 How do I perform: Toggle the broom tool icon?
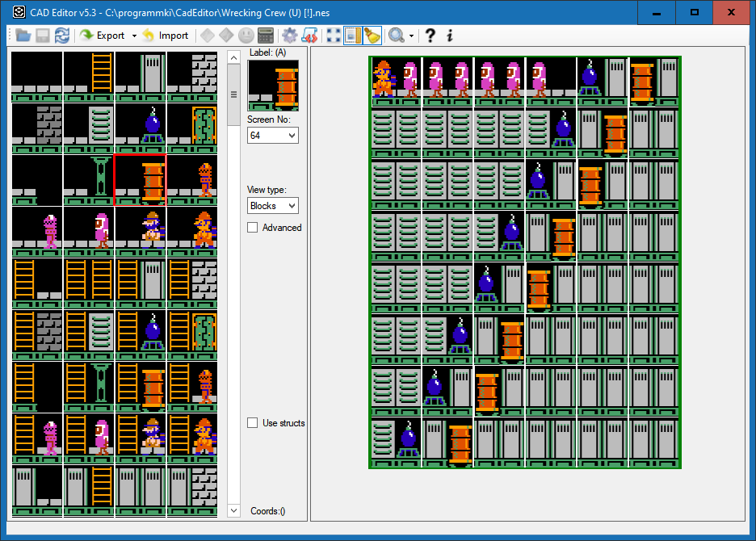[x=372, y=36]
